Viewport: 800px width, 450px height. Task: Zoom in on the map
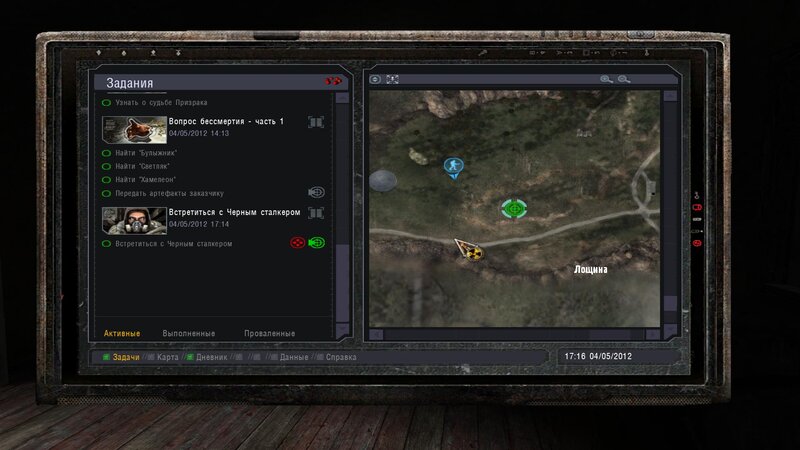(606, 79)
